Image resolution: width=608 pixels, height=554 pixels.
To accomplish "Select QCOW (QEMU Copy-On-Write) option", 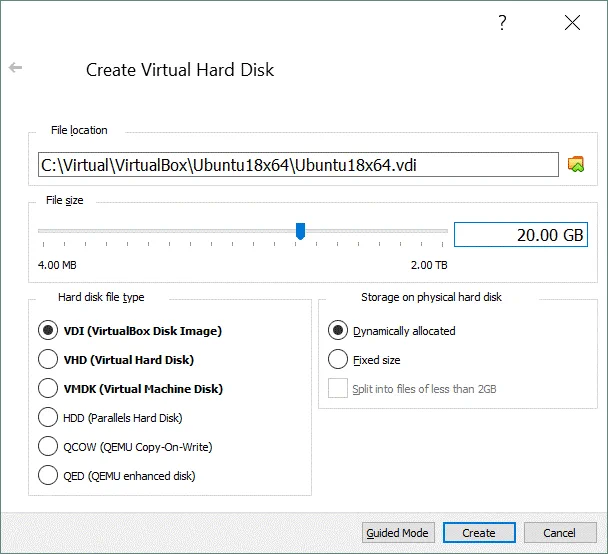I will pyautogui.click(x=47, y=446).
